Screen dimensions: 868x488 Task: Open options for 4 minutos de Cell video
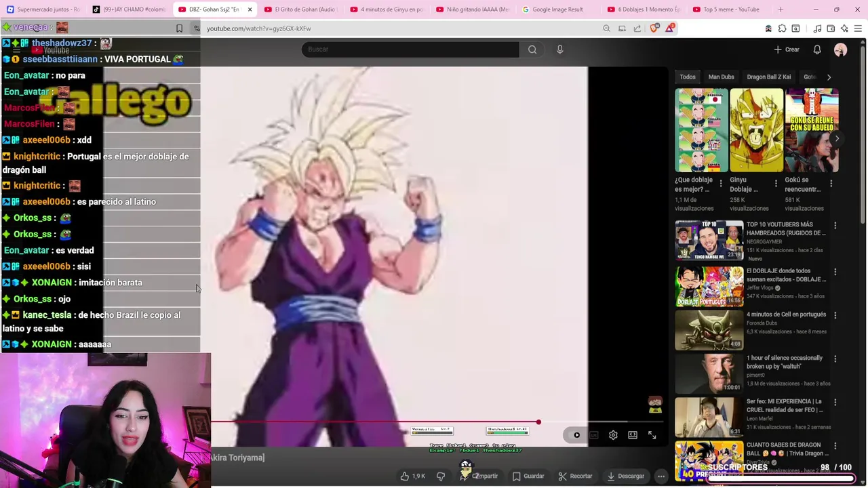835,315
